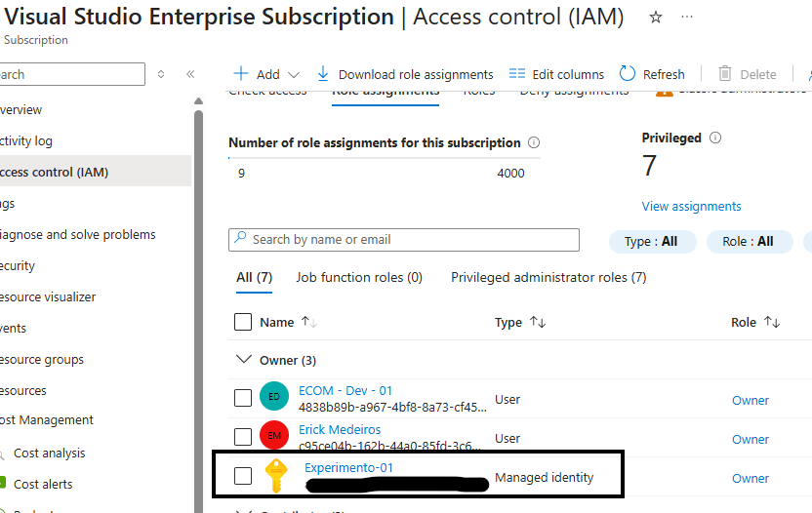Collapse the Owner (3) group

pyautogui.click(x=244, y=360)
